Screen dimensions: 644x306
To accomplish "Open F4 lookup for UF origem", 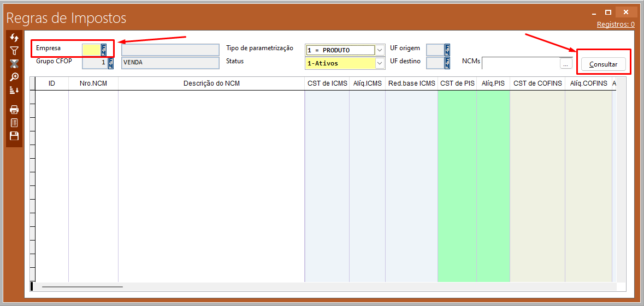I will click(x=447, y=50).
